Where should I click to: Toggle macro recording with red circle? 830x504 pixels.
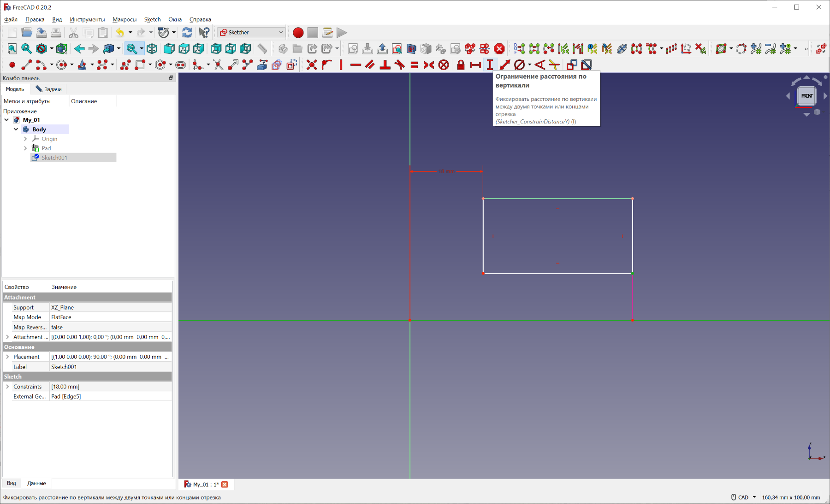pyautogui.click(x=298, y=33)
